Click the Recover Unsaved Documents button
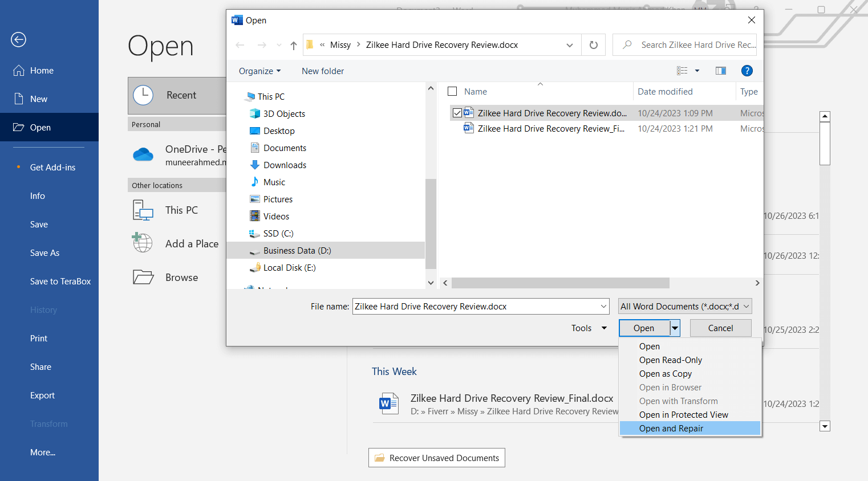This screenshot has width=868, height=481. click(x=436, y=457)
